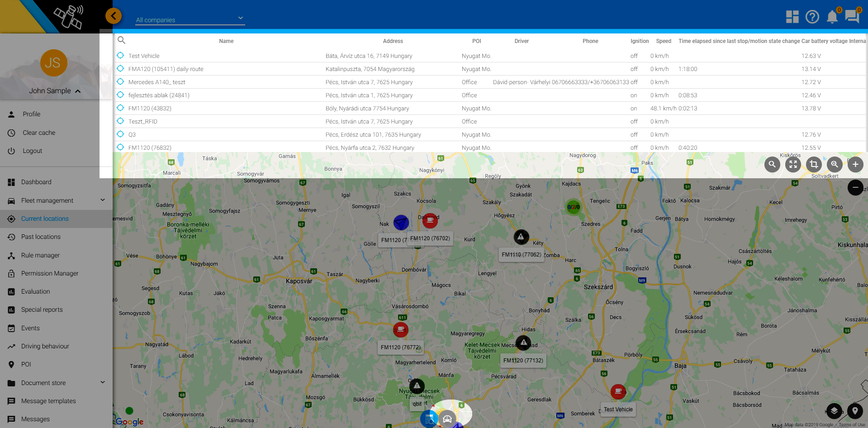
Task: Click the notifications bell icon
Action: click(832, 17)
